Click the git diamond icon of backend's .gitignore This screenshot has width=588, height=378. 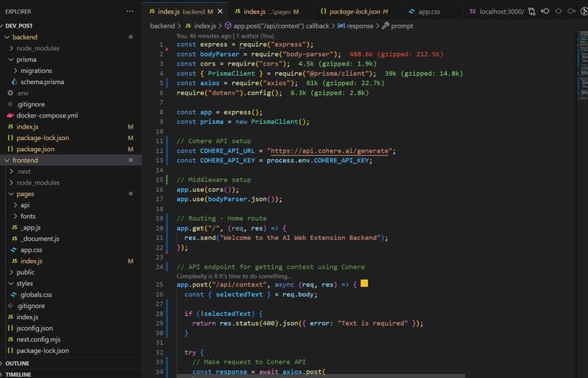tap(10, 104)
